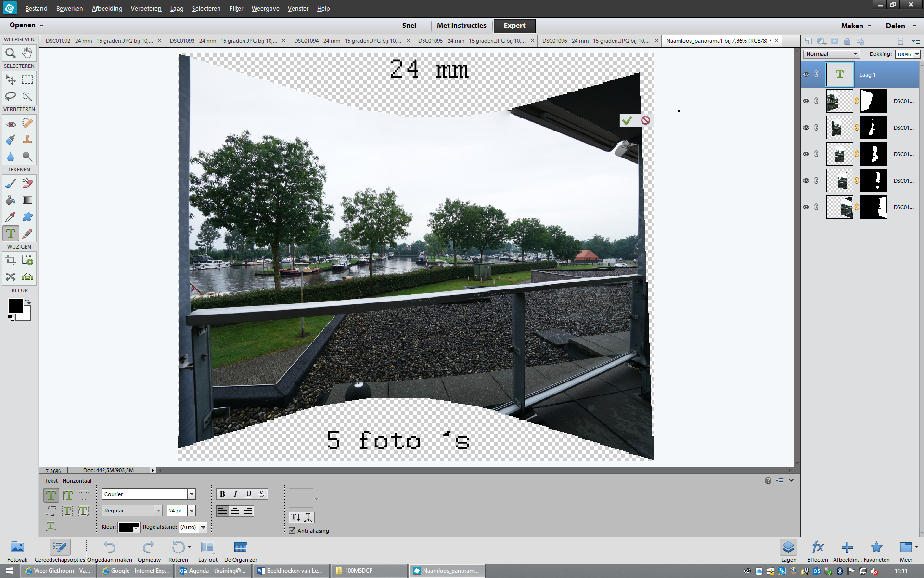Toggle visibility of Laag 1
Viewport: 924px width, 578px height.
click(805, 74)
